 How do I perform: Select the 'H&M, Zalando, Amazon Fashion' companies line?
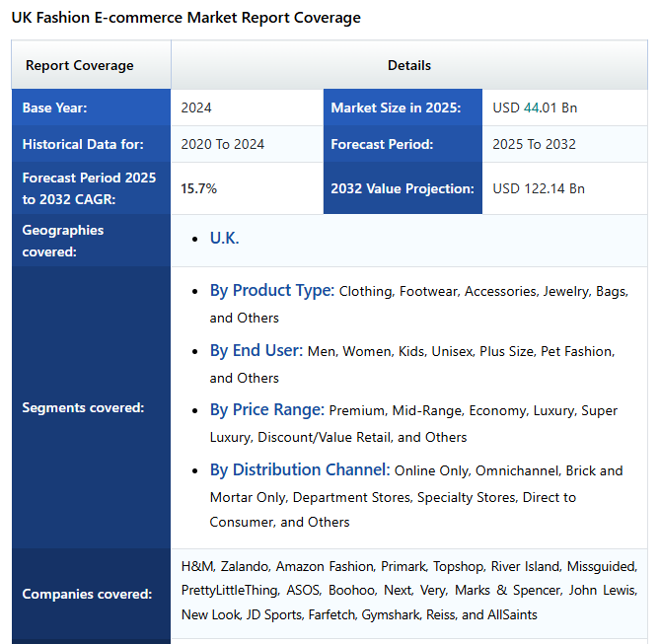tap(409, 566)
